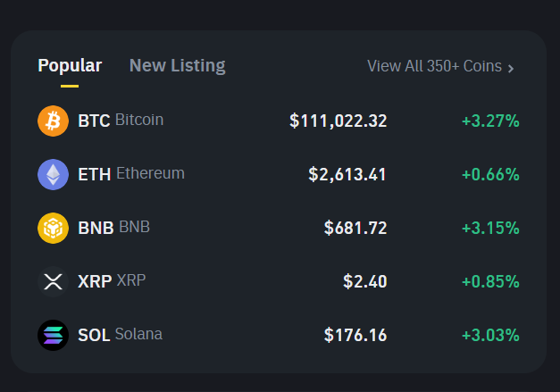Click the Solana coin name

(138, 335)
